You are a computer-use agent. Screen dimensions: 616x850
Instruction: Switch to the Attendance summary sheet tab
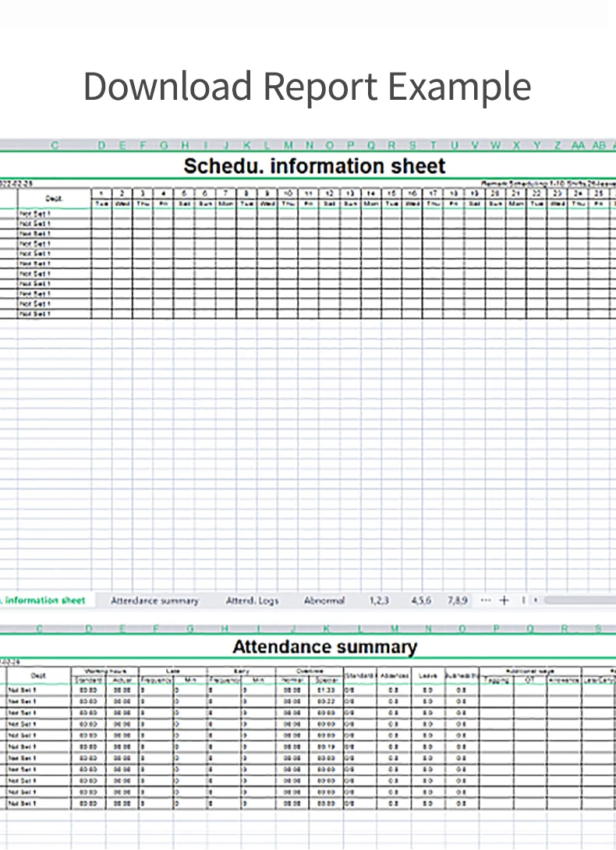click(154, 601)
